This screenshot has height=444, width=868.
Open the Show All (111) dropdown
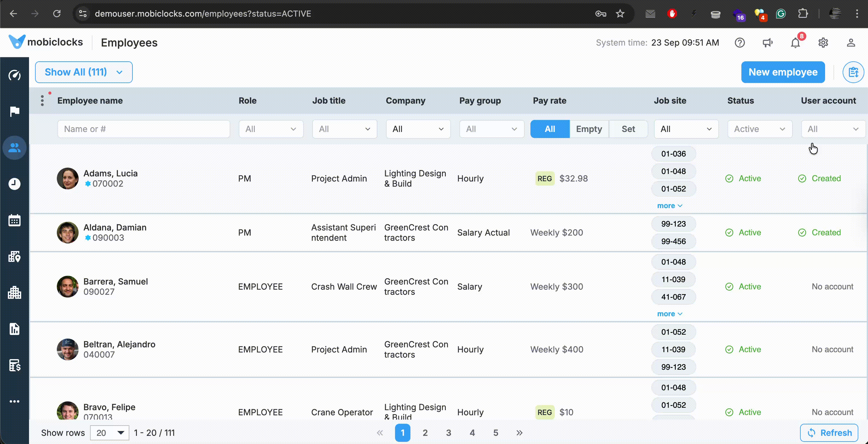83,72
